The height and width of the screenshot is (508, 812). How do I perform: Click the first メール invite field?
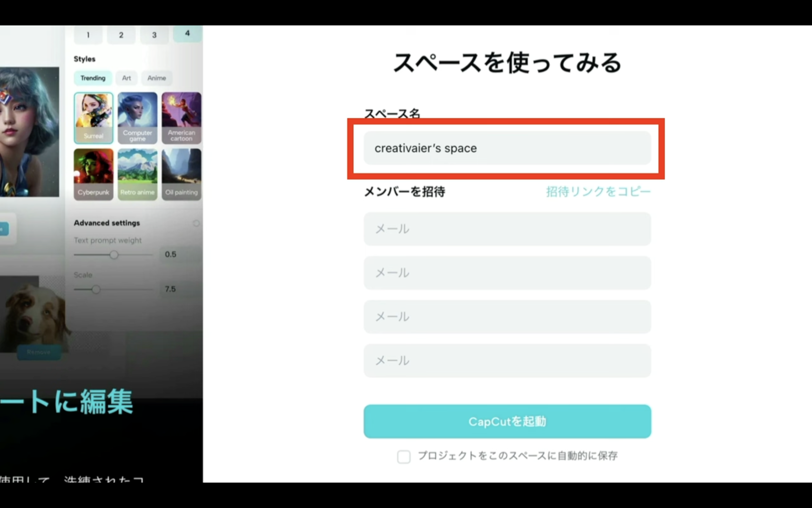[507, 229]
